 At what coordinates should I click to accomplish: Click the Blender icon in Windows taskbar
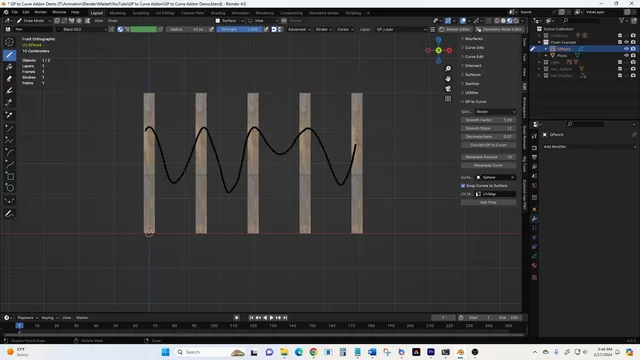(460, 352)
